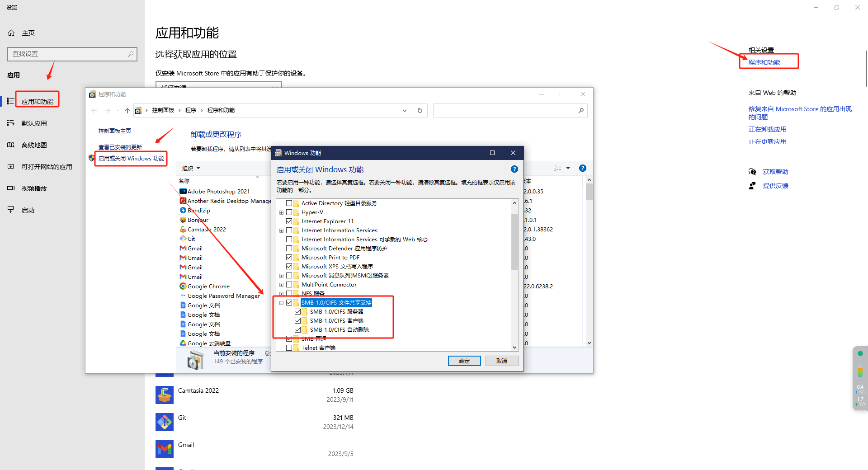Expand the Hyper-V tree node

pyautogui.click(x=281, y=212)
